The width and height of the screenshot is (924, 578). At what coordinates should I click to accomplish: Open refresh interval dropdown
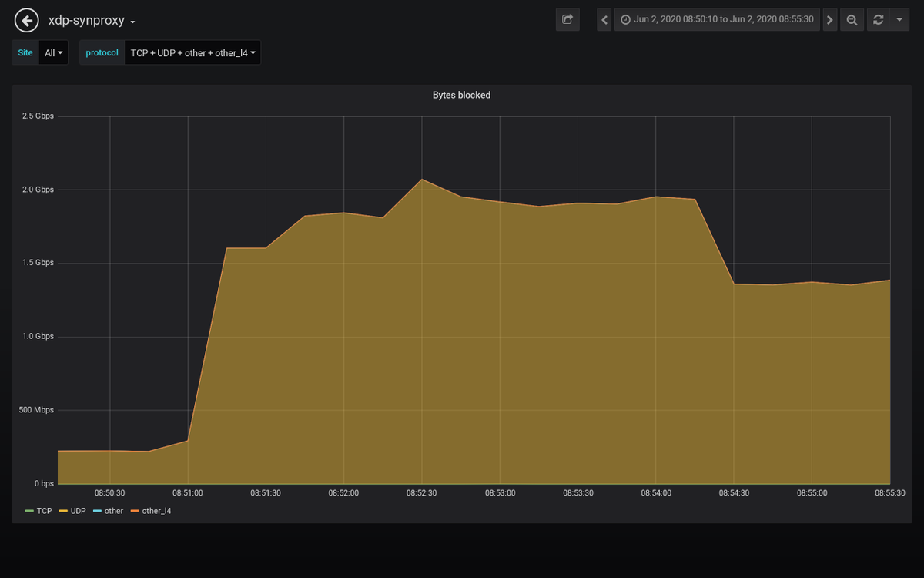pos(899,19)
